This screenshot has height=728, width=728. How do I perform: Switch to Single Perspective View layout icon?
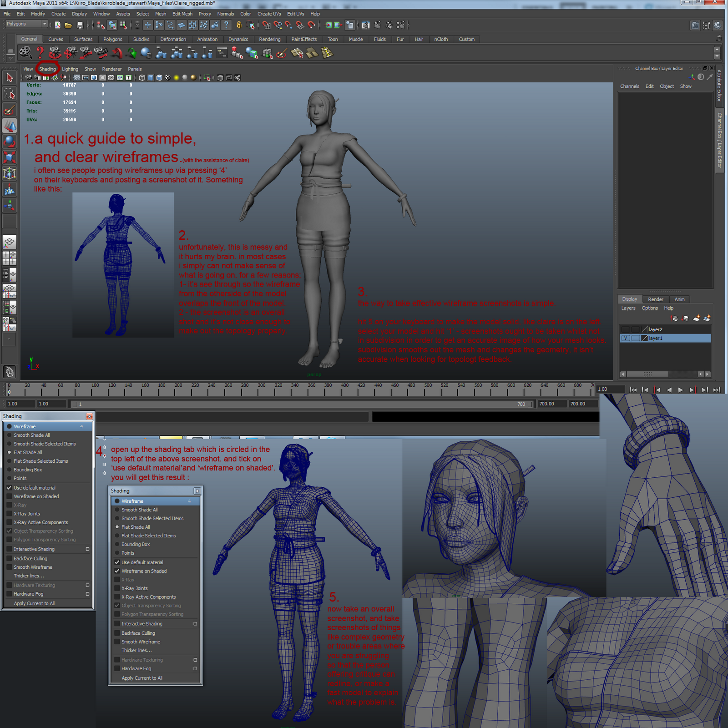pyautogui.click(x=10, y=242)
